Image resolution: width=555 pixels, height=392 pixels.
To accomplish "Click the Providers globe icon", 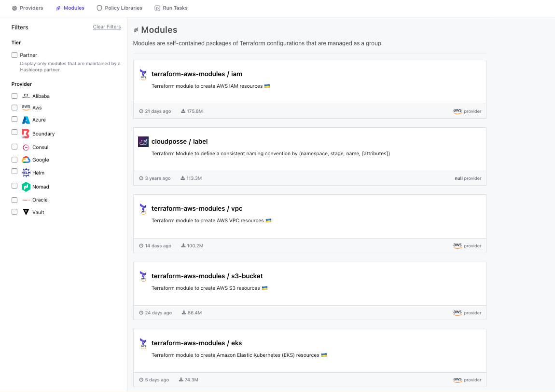I will [14, 8].
